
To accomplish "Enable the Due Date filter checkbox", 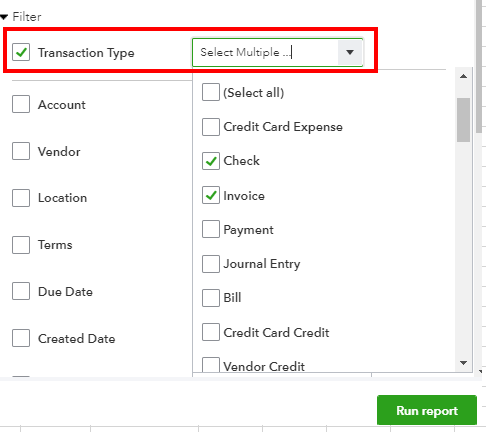I will (x=21, y=291).
